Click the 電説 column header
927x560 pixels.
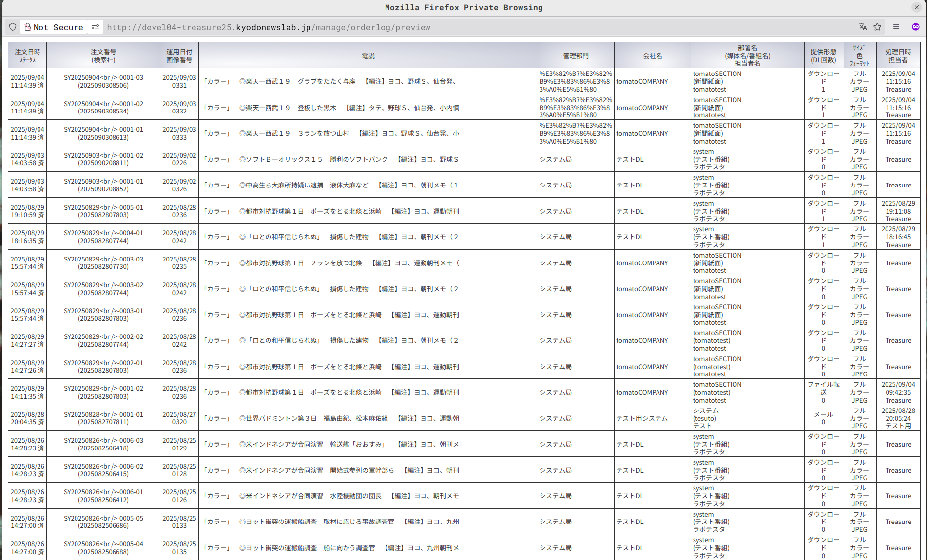pyautogui.click(x=368, y=56)
